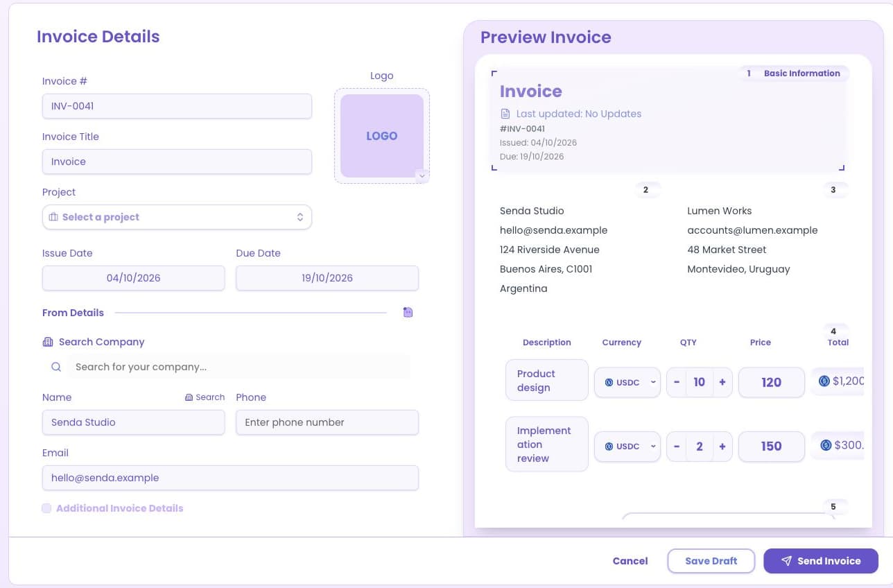Click Save Draft button
Image resolution: width=893 pixels, height=588 pixels.
pyautogui.click(x=711, y=561)
